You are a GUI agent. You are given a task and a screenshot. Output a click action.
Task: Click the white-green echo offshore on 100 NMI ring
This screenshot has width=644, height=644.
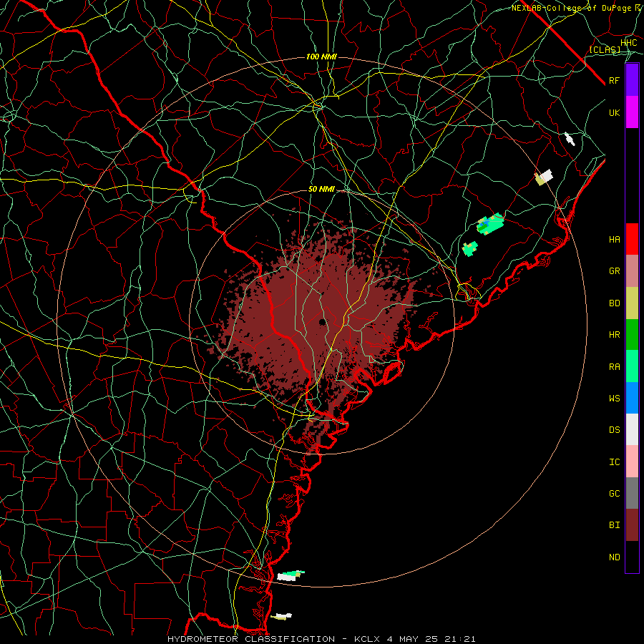tap(291, 575)
